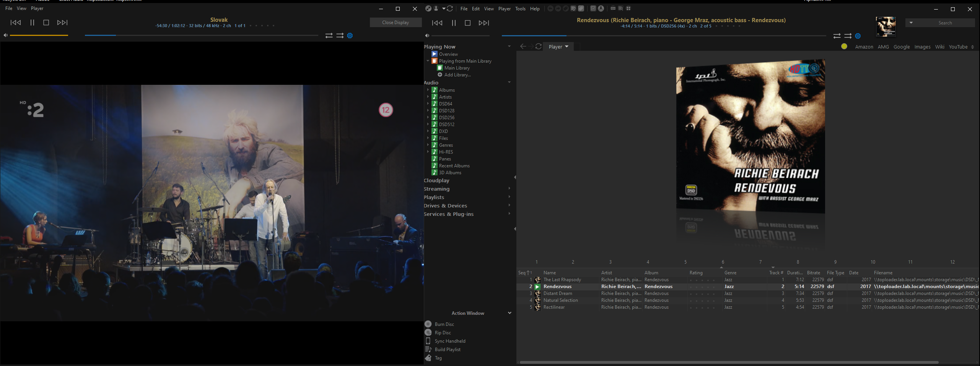Screen dimensions: 980x366
Task: Toggle shuffle mode in Slovak display window
Action: (340, 36)
